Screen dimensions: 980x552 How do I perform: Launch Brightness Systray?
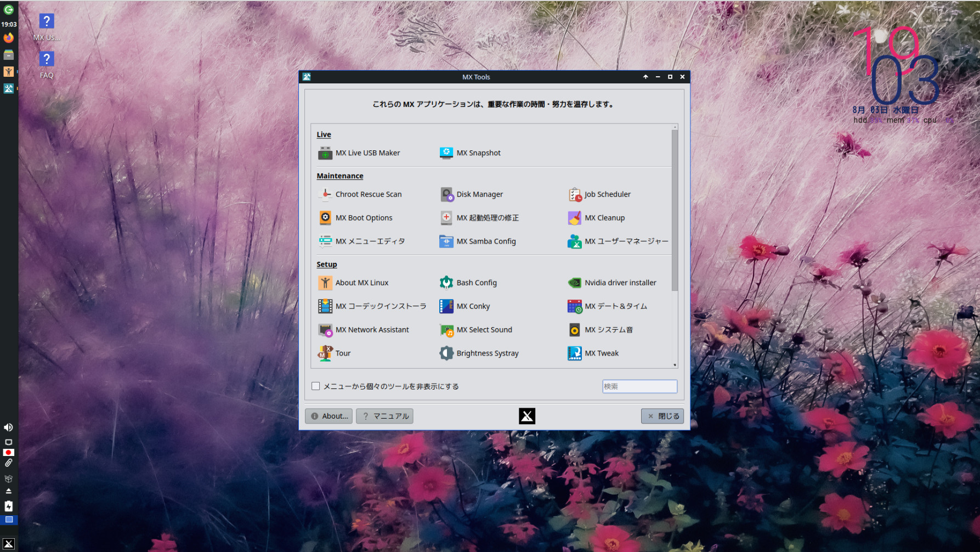coord(479,353)
